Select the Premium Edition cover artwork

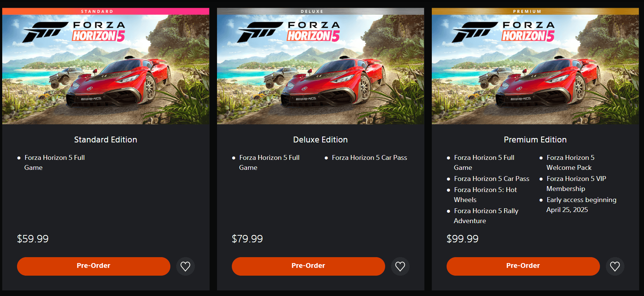pyautogui.click(x=535, y=70)
